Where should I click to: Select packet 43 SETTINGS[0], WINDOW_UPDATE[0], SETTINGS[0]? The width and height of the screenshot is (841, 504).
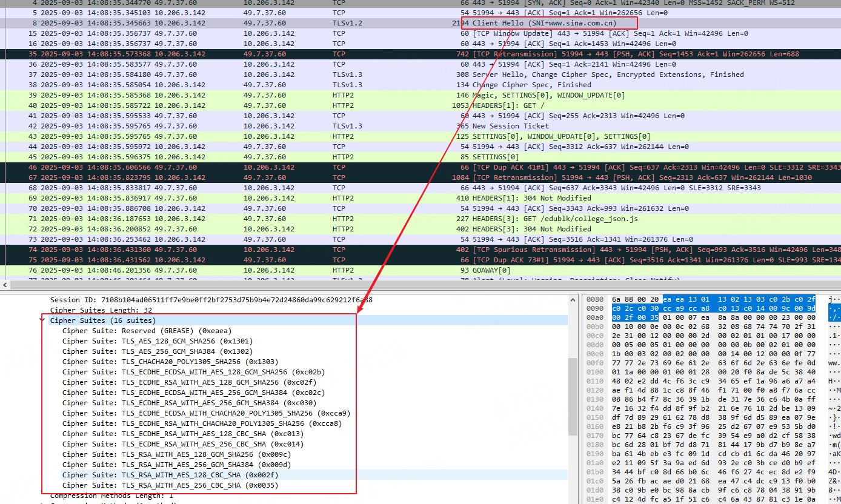pos(420,136)
